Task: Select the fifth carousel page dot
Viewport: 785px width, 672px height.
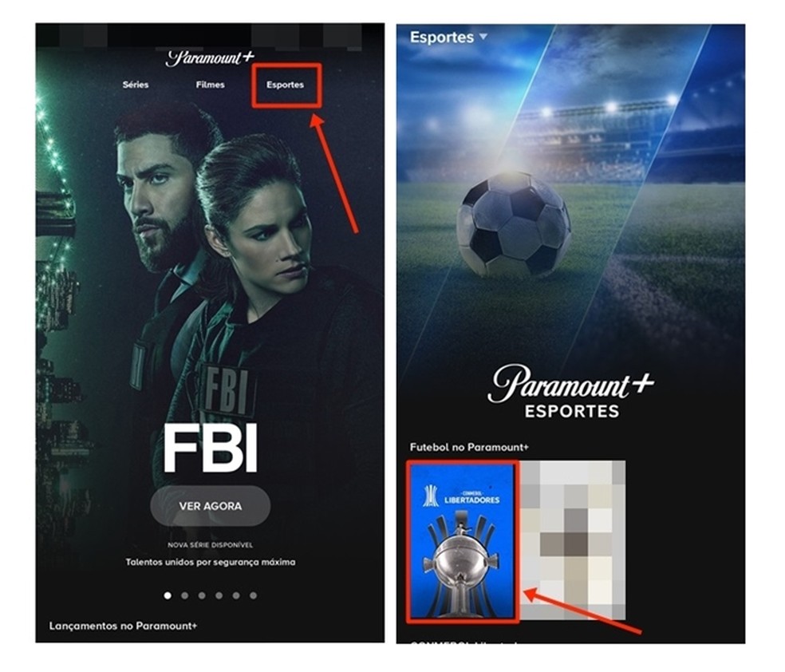Action: point(236,595)
